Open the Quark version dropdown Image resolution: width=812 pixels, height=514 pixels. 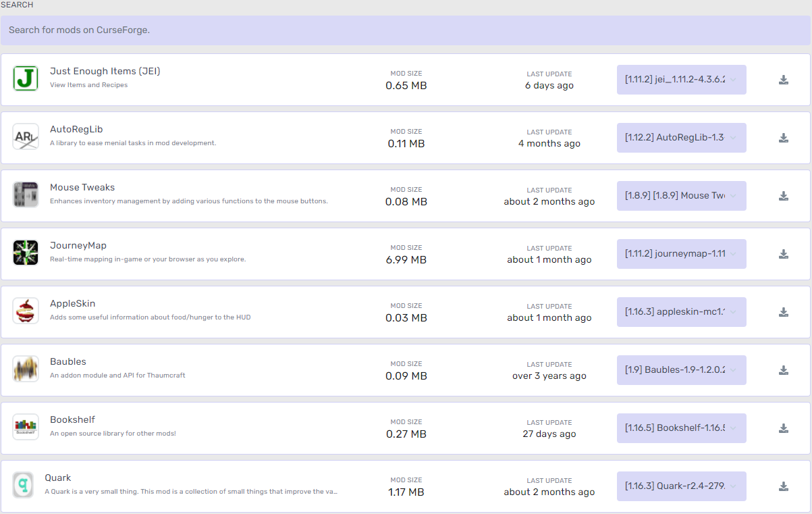[682, 486]
